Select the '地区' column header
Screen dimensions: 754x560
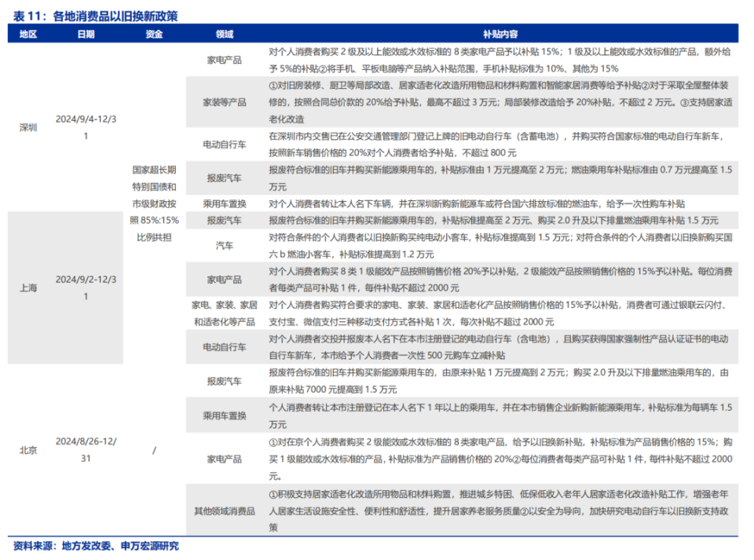[x=28, y=34]
